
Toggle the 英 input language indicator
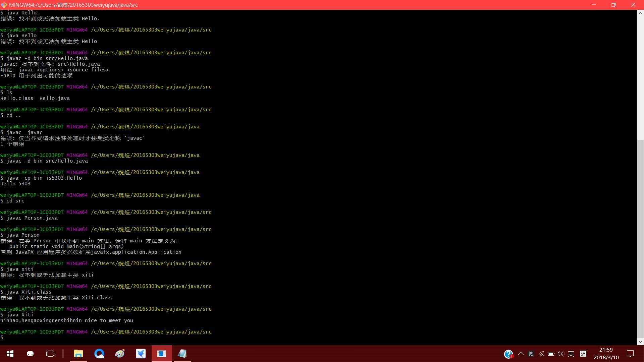571,354
